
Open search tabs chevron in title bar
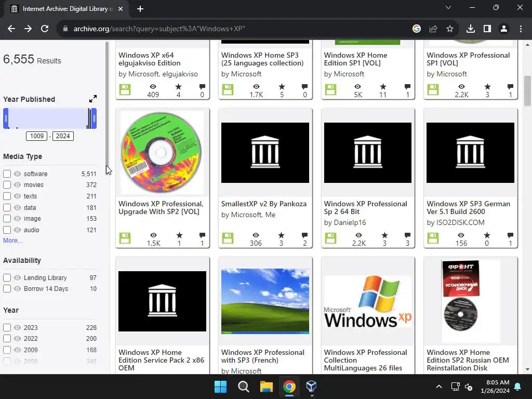point(448,7)
